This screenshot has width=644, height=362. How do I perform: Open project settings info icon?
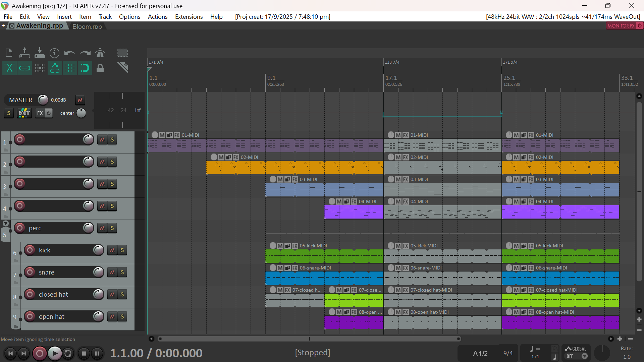point(54,53)
